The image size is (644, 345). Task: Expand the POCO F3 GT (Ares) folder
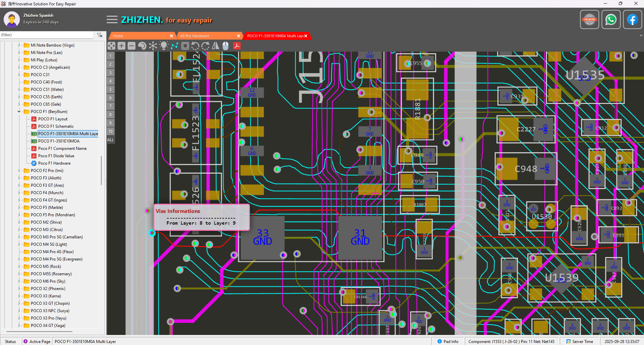[19, 185]
